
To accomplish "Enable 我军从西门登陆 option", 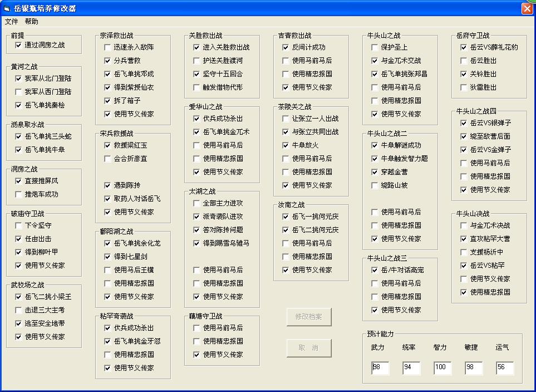I will click(19, 92).
